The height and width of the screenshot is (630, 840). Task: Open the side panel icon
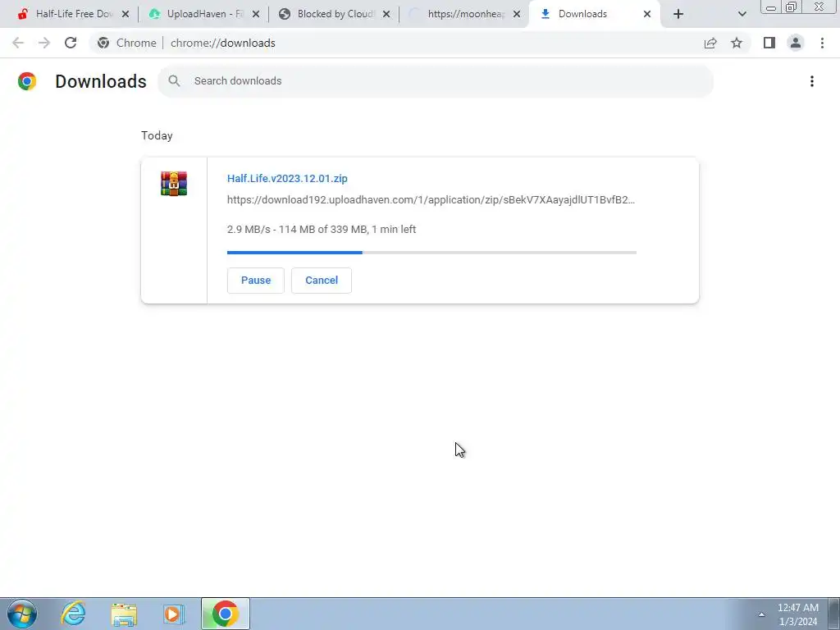769,43
